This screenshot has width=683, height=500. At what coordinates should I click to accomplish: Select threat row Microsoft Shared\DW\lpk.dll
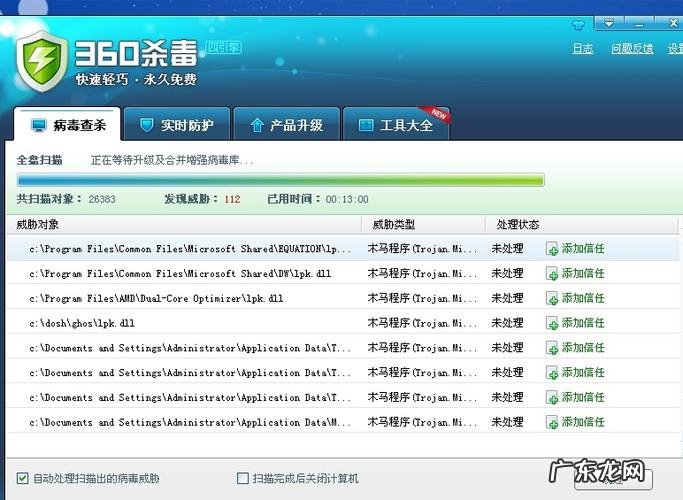point(343,274)
